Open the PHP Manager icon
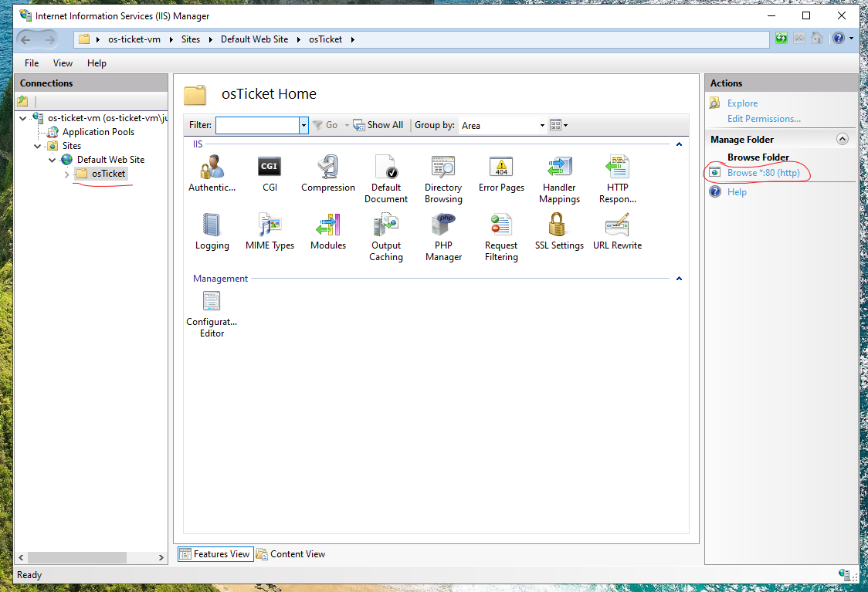 click(443, 225)
